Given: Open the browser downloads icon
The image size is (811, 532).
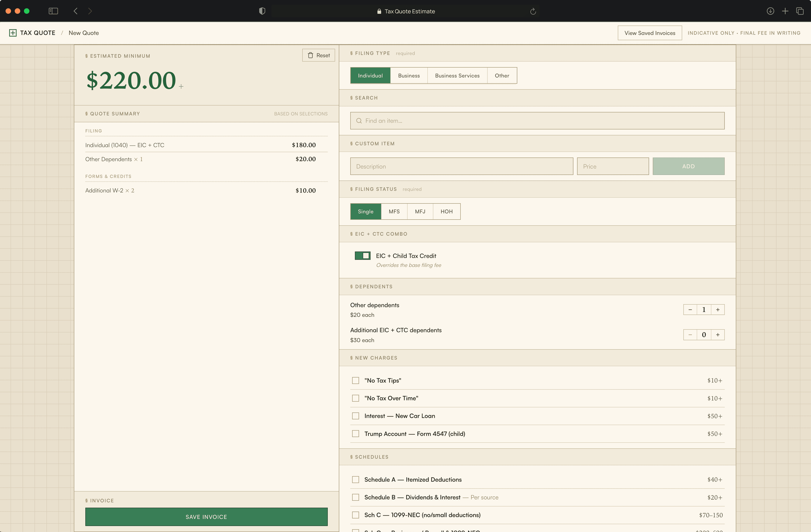Looking at the screenshot, I should point(770,11).
